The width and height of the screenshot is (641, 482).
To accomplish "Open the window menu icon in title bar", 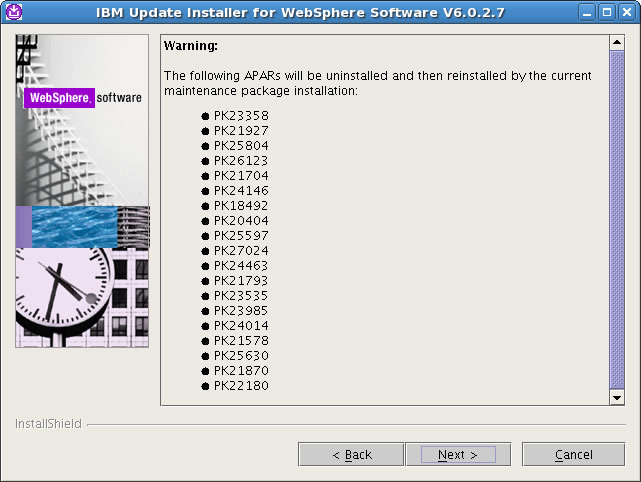I will tap(14, 12).
